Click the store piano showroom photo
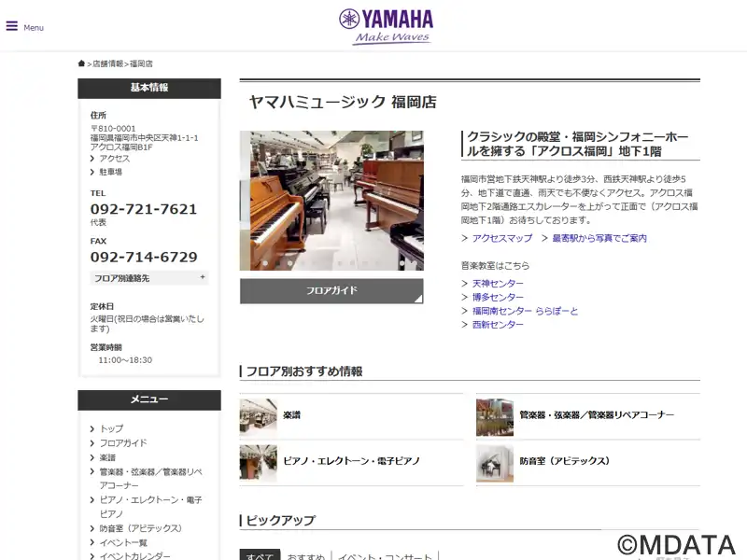The width and height of the screenshot is (747, 560). [331, 201]
